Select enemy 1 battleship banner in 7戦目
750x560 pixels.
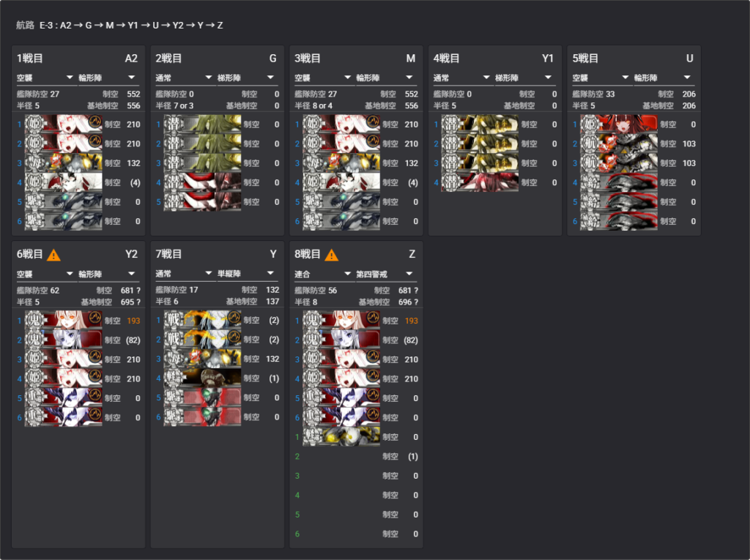tap(202, 320)
